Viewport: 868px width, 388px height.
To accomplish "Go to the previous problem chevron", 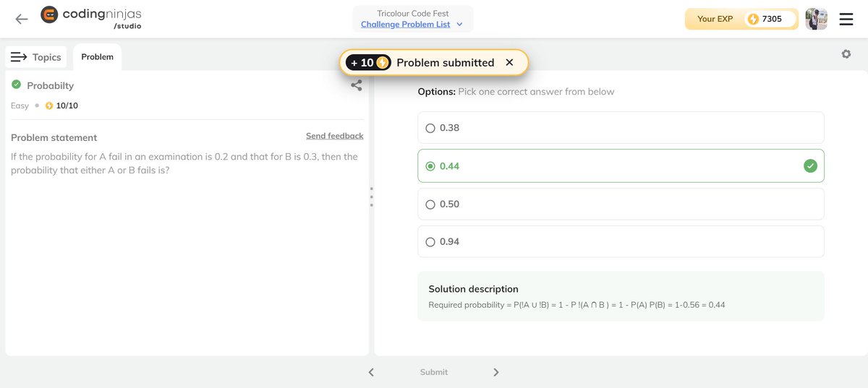I will (371, 372).
